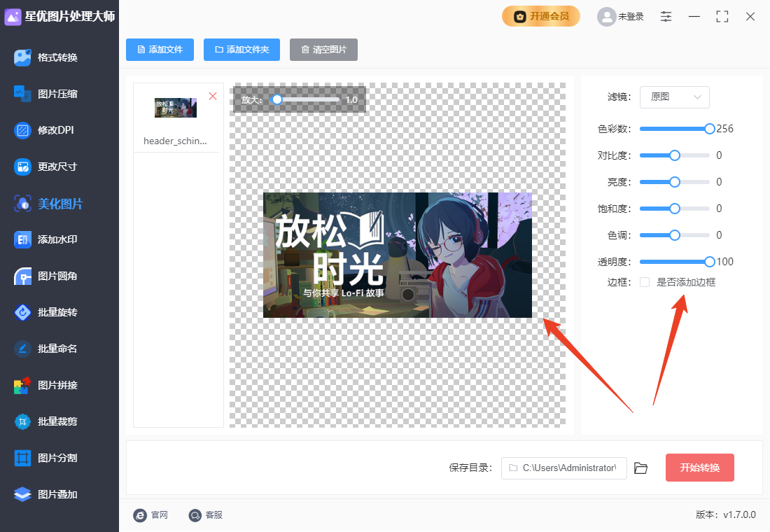Select the header_schin image thumbnail

click(x=175, y=108)
